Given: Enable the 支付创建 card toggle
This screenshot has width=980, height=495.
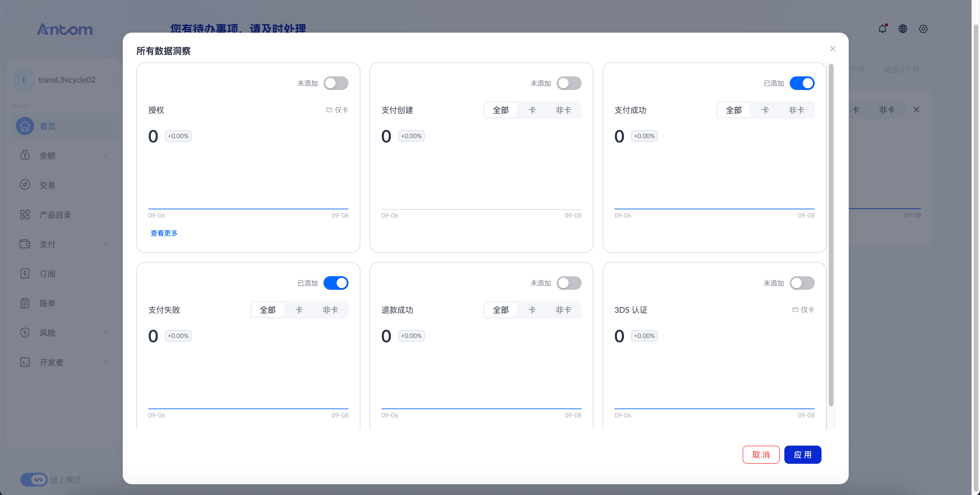Looking at the screenshot, I should click(x=569, y=83).
